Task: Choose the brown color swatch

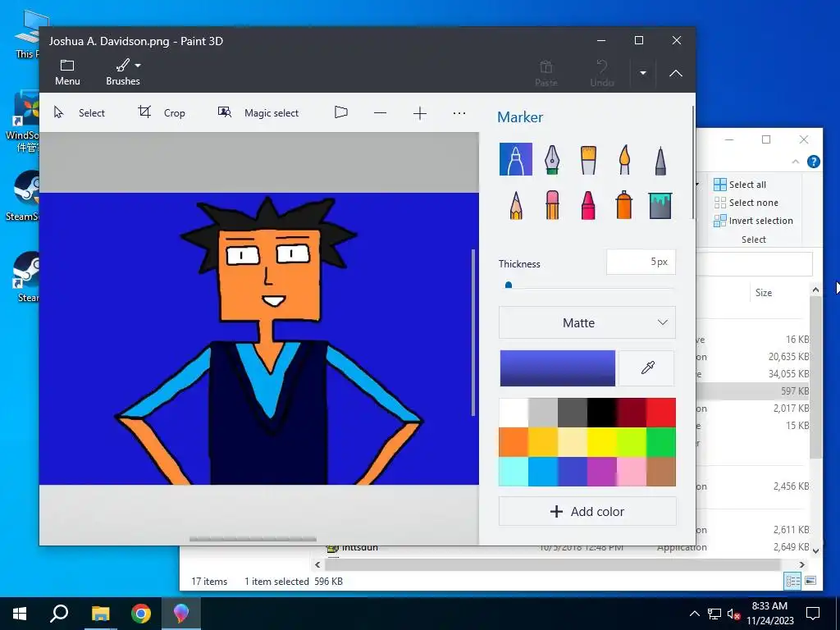Action: click(661, 472)
